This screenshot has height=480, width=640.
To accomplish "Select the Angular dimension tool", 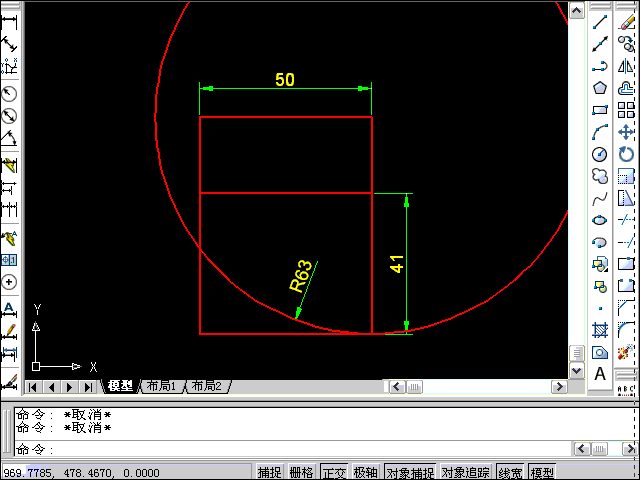I will click(x=9, y=138).
